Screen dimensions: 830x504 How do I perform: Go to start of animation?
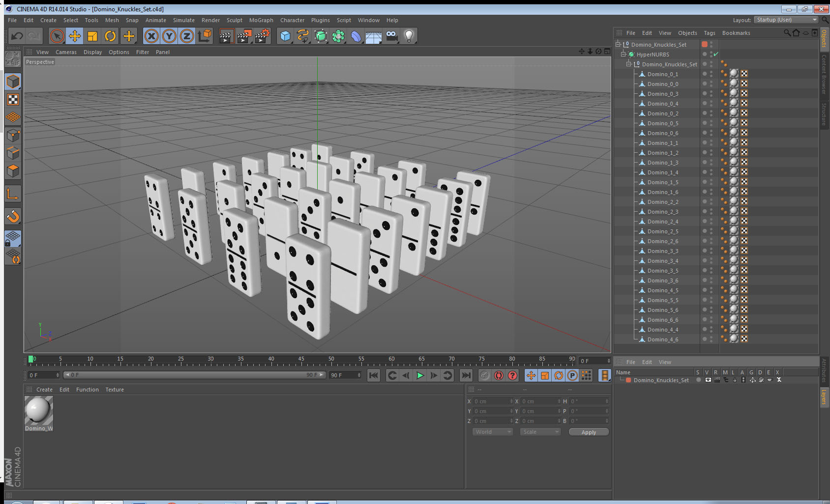click(x=374, y=375)
